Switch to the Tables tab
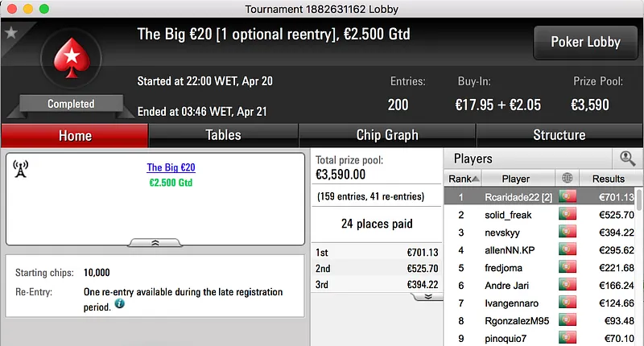Screen dimensions: 644x346 [223, 135]
